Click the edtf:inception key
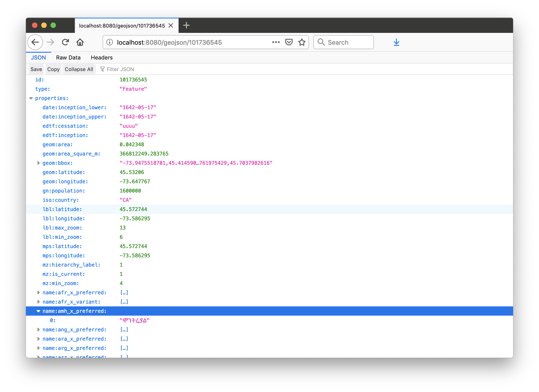539x392 pixels. [65, 136]
